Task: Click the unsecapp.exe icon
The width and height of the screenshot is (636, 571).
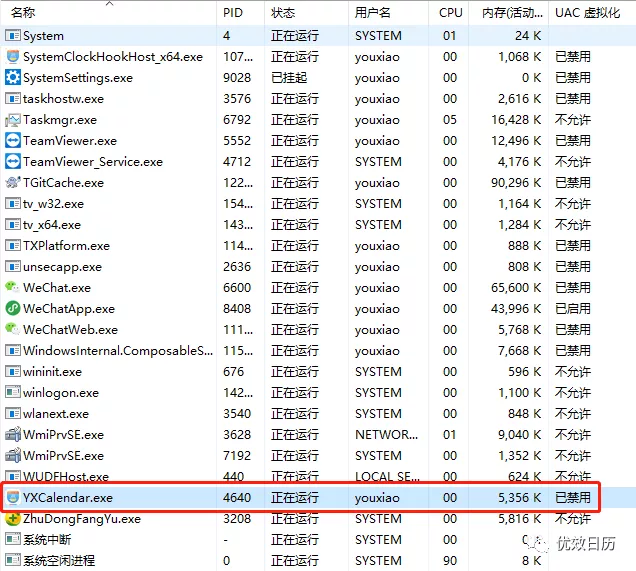Action: tap(13, 266)
